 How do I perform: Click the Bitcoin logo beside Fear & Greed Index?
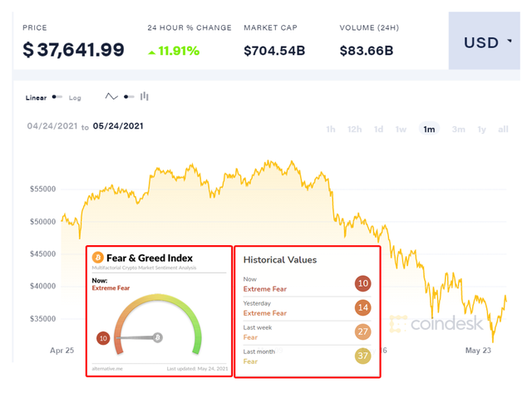98,258
